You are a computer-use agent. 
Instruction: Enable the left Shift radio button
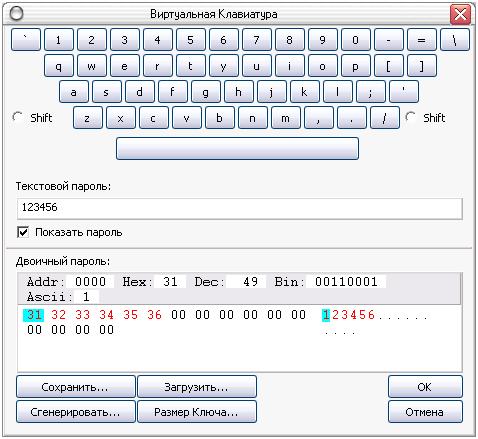pyautogui.click(x=17, y=117)
